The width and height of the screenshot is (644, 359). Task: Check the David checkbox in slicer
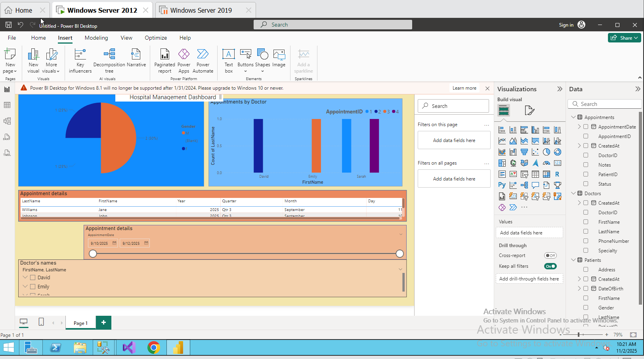click(33, 278)
